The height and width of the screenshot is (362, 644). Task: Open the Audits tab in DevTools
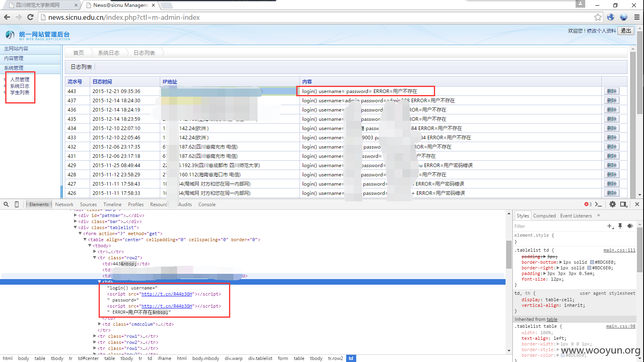pos(185,205)
